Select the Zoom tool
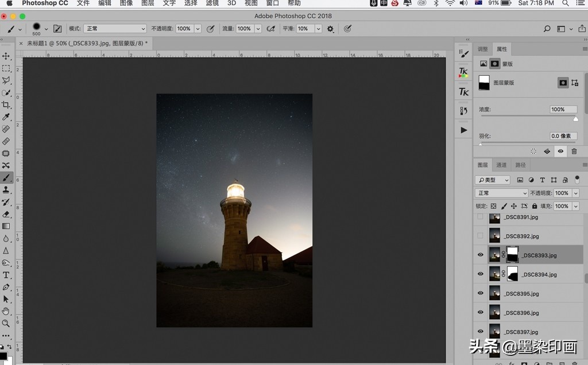 (6, 323)
